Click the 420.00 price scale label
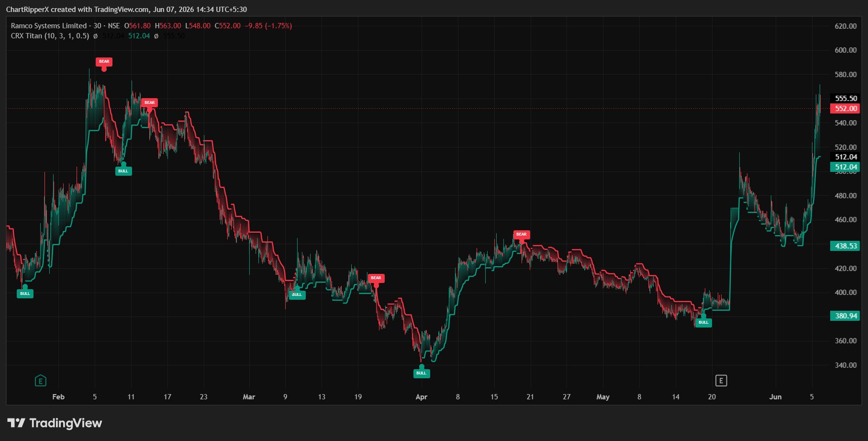 [x=846, y=269]
